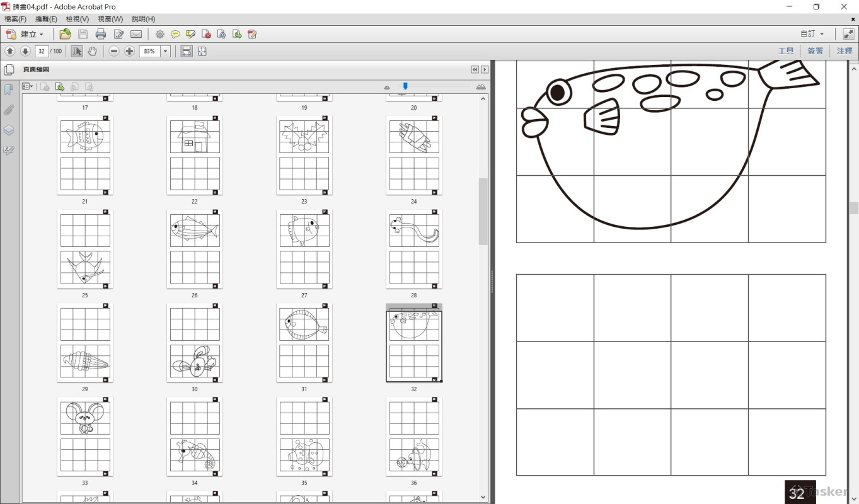This screenshot has width=859, height=504.
Task: Open the 83% zoom level dropdown
Action: (166, 51)
